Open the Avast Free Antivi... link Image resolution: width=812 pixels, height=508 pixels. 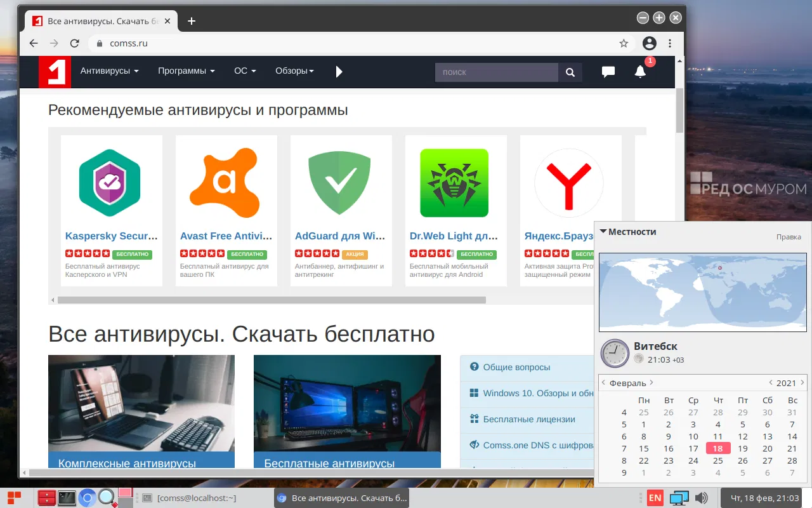click(226, 236)
